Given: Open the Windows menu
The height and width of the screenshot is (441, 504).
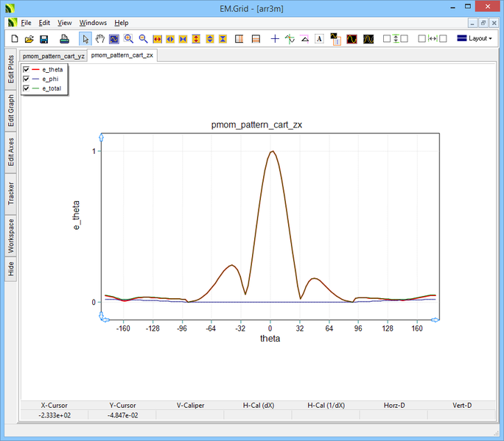Looking at the screenshot, I should [93, 23].
